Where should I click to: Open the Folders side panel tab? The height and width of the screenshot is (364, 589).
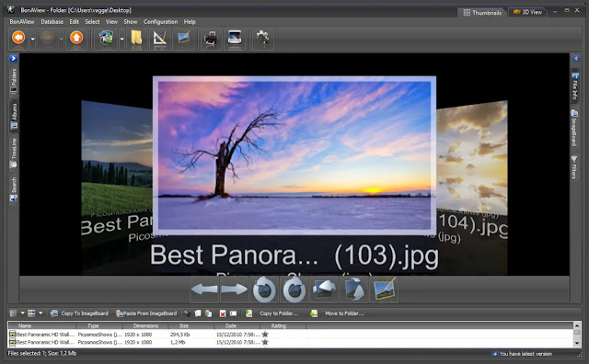(x=14, y=81)
